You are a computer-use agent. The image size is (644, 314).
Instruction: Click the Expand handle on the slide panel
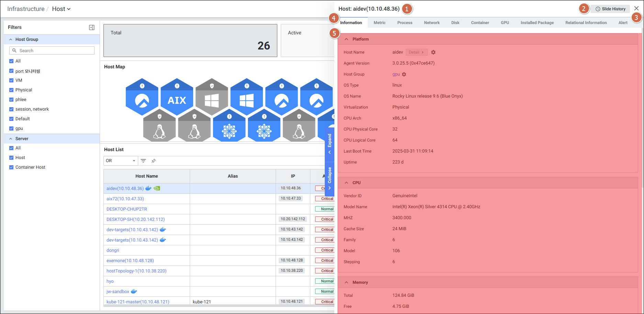click(x=330, y=144)
